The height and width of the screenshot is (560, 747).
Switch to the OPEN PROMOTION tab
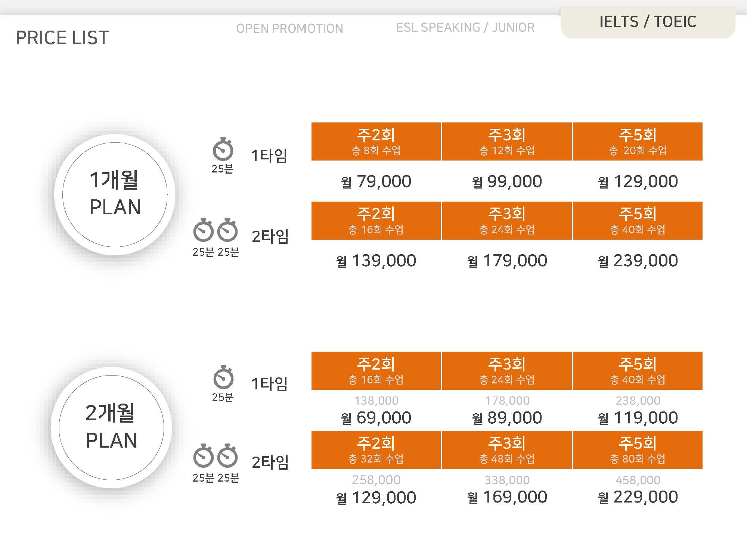point(289,28)
